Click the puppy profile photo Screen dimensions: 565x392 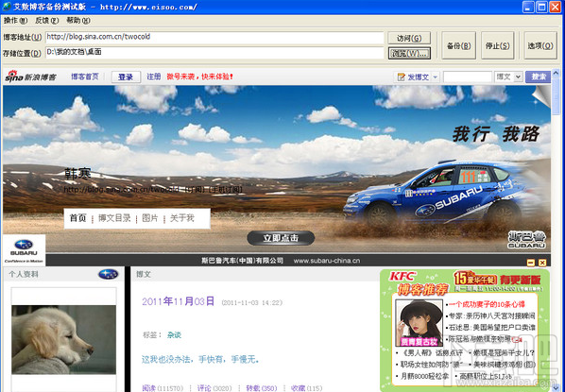click(x=64, y=340)
